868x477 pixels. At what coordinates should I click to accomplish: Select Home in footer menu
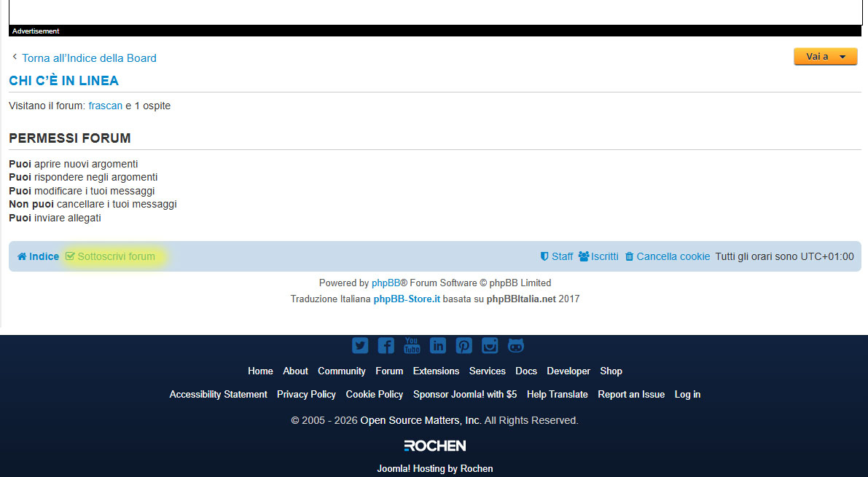260,371
